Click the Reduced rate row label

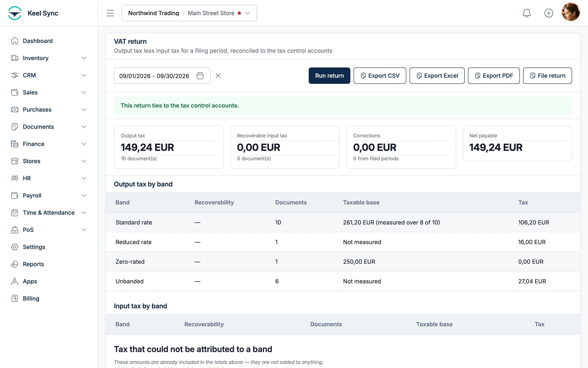133,242
